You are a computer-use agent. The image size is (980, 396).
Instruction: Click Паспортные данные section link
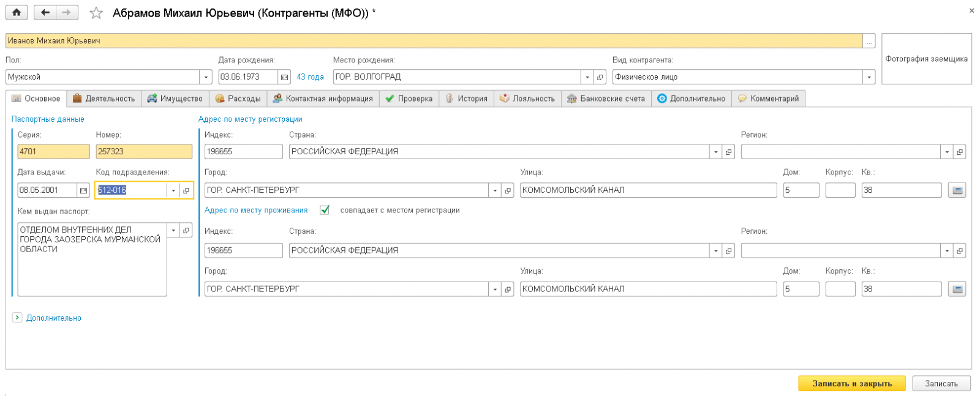pyautogui.click(x=48, y=119)
